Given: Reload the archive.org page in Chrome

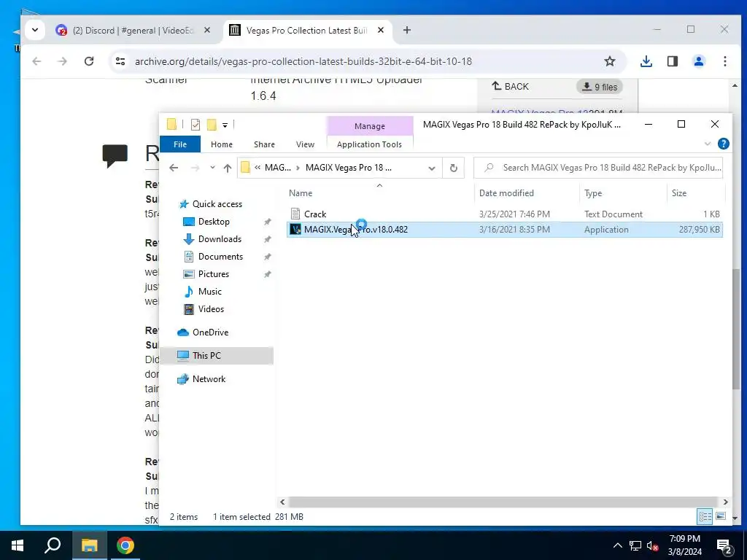Looking at the screenshot, I should (88, 61).
